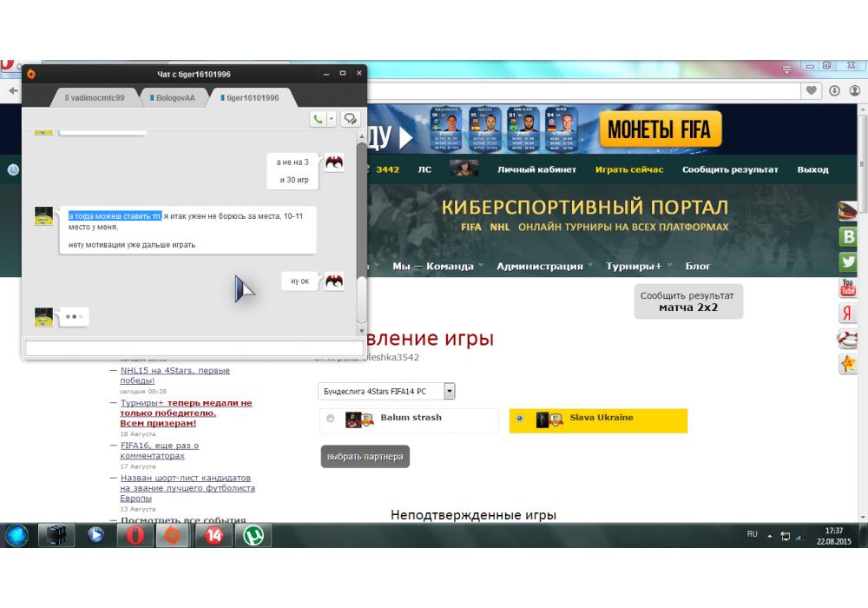Open the FIFA 14 taskbar icon
The width and height of the screenshot is (868, 608).
click(214, 535)
